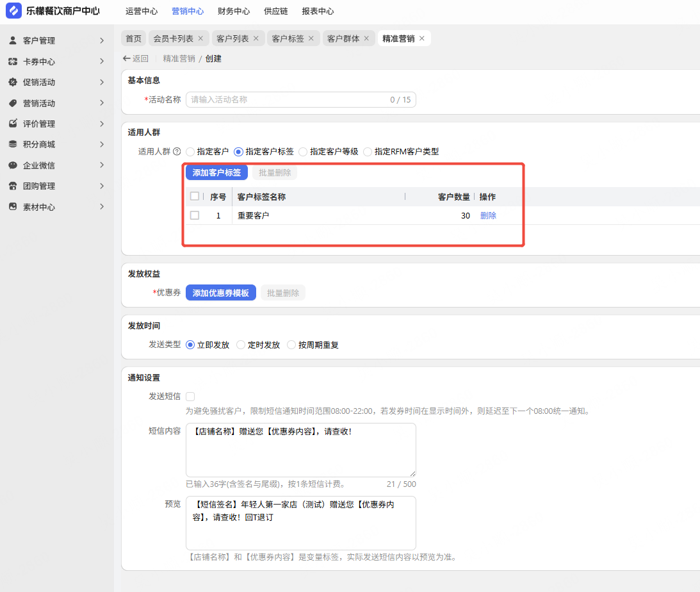The height and width of the screenshot is (592, 700).
Task: Tick the checkbox for 重要客户 row
Action: coord(195,215)
